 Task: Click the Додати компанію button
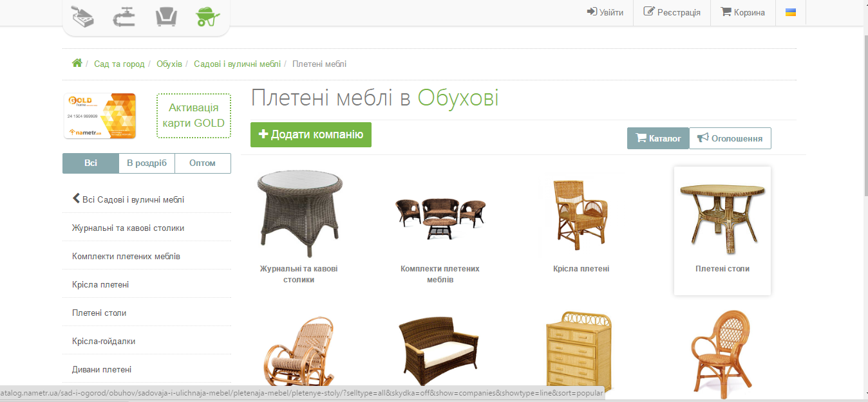[x=311, y=134]
